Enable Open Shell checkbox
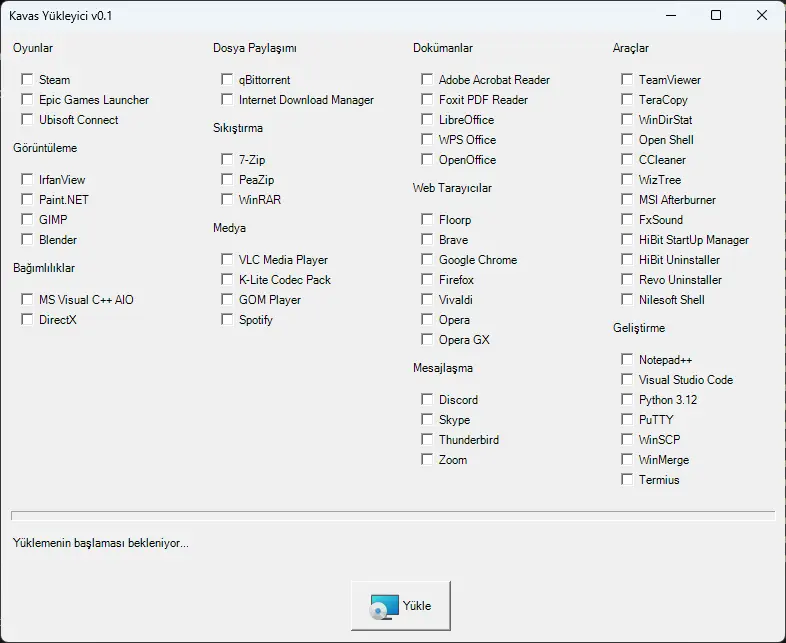The height and width of the screenshot is (643, 786). click(x=627, y=139)
